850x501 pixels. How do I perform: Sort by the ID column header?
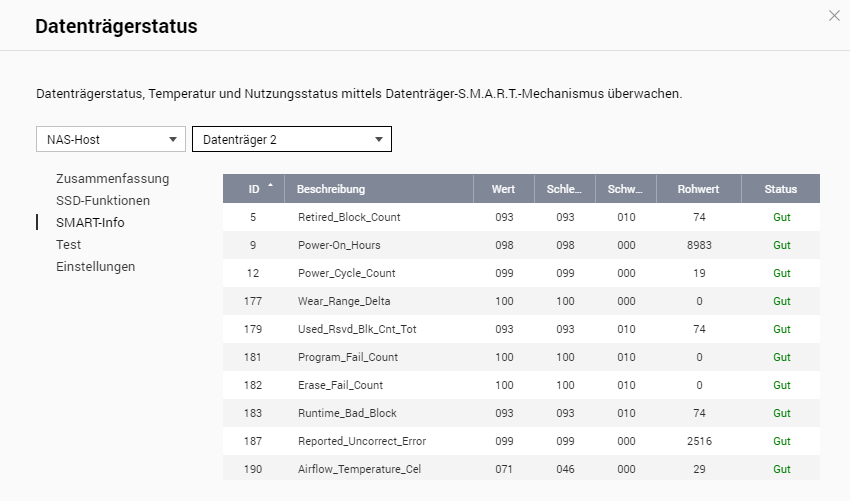point(254,189)
